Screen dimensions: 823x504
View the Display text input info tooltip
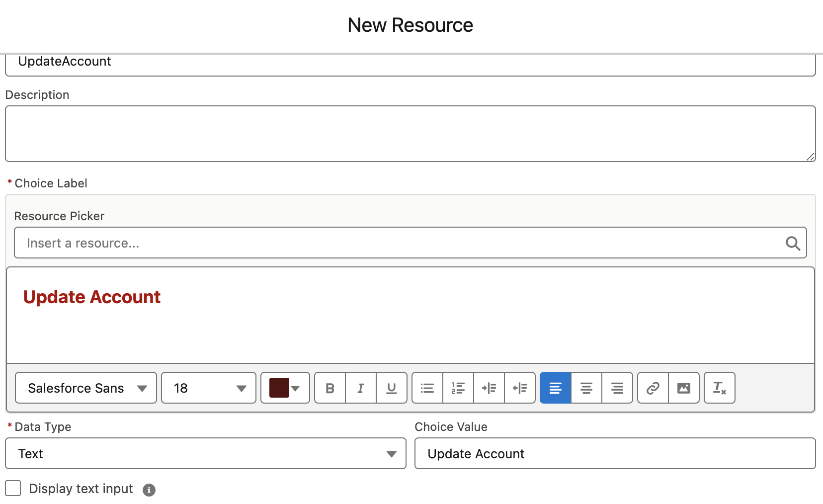pyautogui.click(x=149, y=490)
